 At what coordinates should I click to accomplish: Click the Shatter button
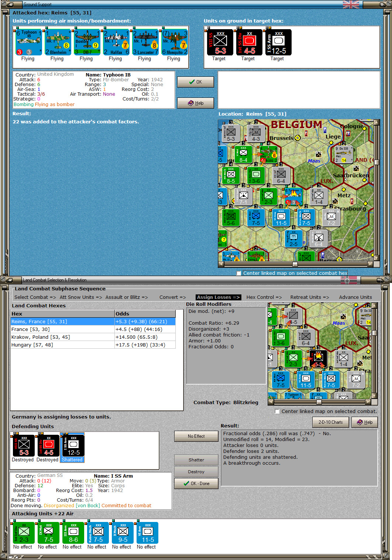pos(196,460)
